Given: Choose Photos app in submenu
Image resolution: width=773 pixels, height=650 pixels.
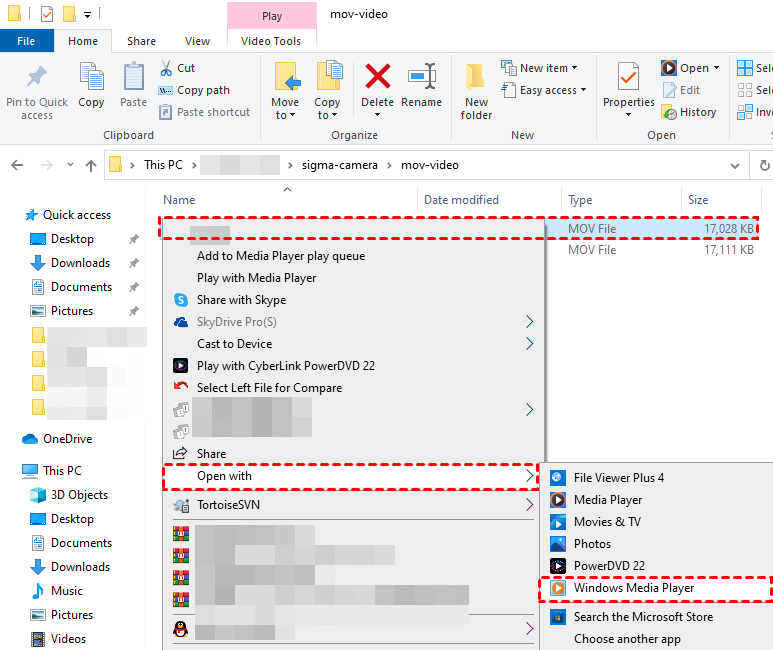Looking at the screenshot, I should [592, 544].
